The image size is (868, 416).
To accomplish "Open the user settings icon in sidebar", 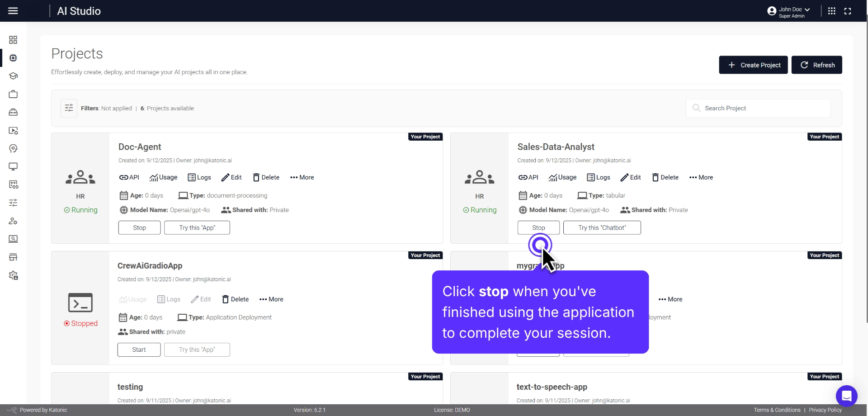I will click(13, 221).
